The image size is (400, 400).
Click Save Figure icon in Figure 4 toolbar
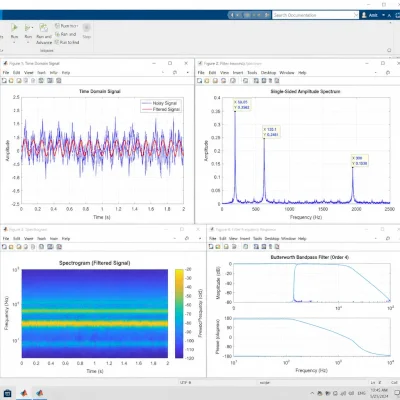pyautogui.click(x=226, y=247)
